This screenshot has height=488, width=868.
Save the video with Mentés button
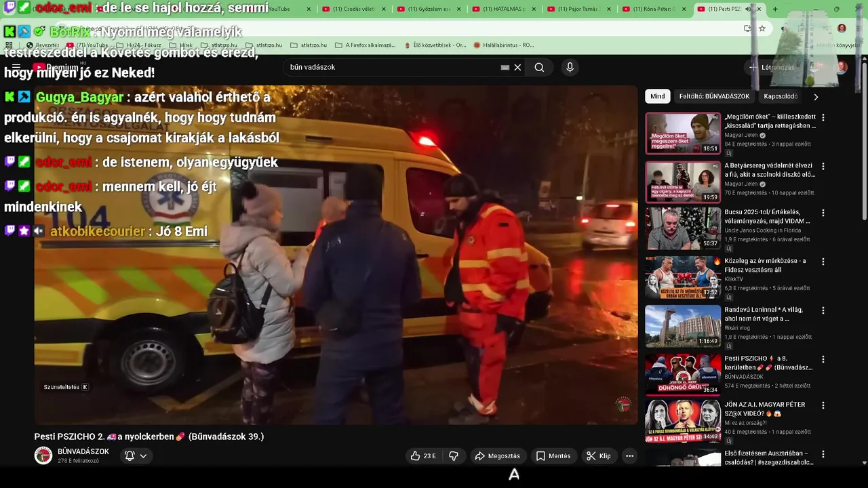point(553,455)
